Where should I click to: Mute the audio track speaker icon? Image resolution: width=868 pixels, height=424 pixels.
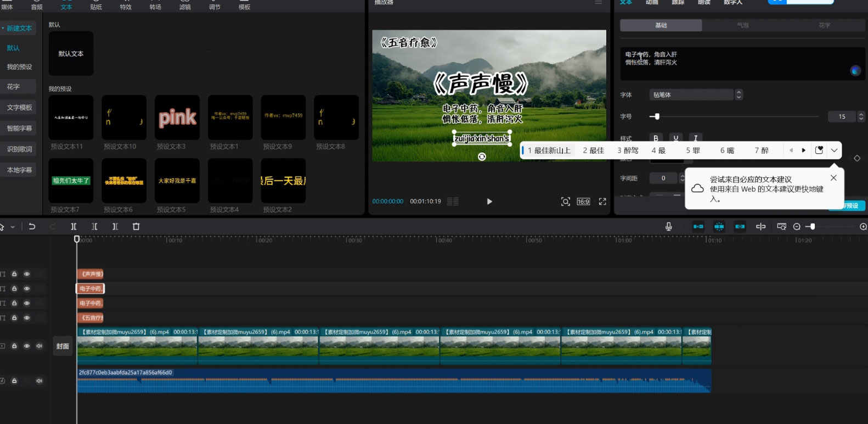(x=39, y=381)
